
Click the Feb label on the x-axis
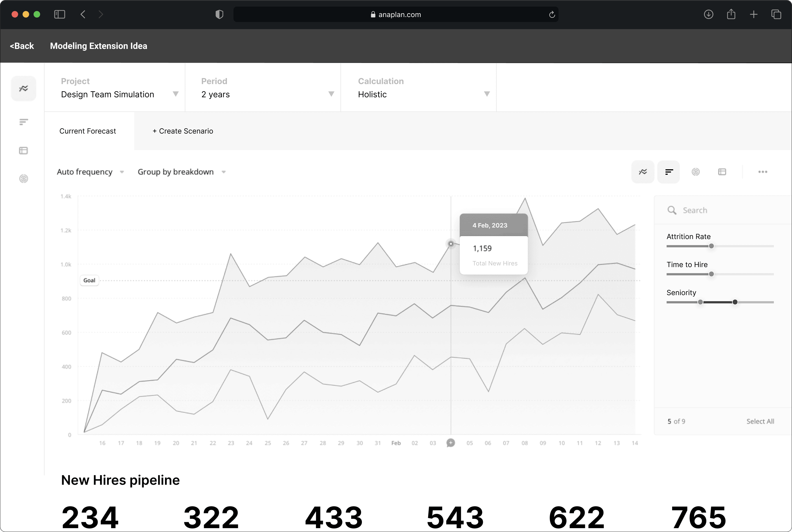(396, 443)
